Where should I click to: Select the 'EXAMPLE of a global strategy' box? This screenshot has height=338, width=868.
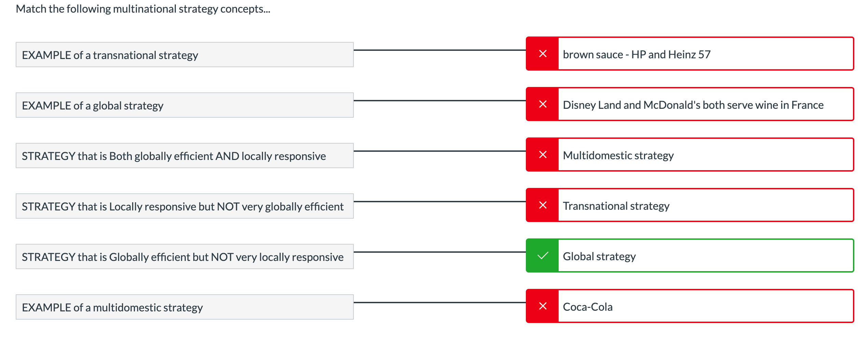tap(184, 104)
